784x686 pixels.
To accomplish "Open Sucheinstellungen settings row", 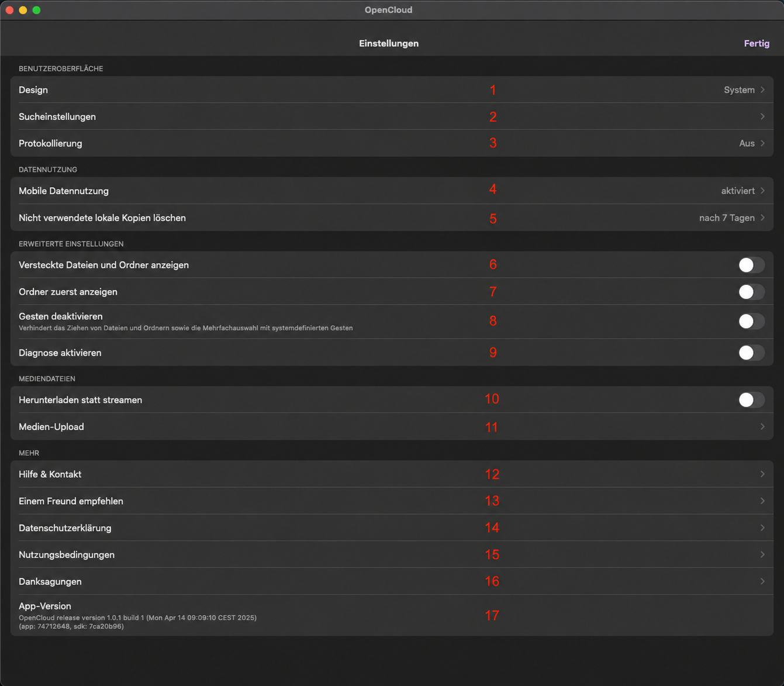I will point(392,116).
